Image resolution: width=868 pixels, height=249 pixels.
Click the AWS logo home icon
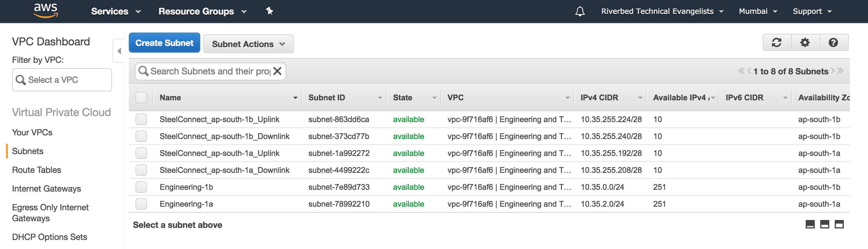coord(46,11)
